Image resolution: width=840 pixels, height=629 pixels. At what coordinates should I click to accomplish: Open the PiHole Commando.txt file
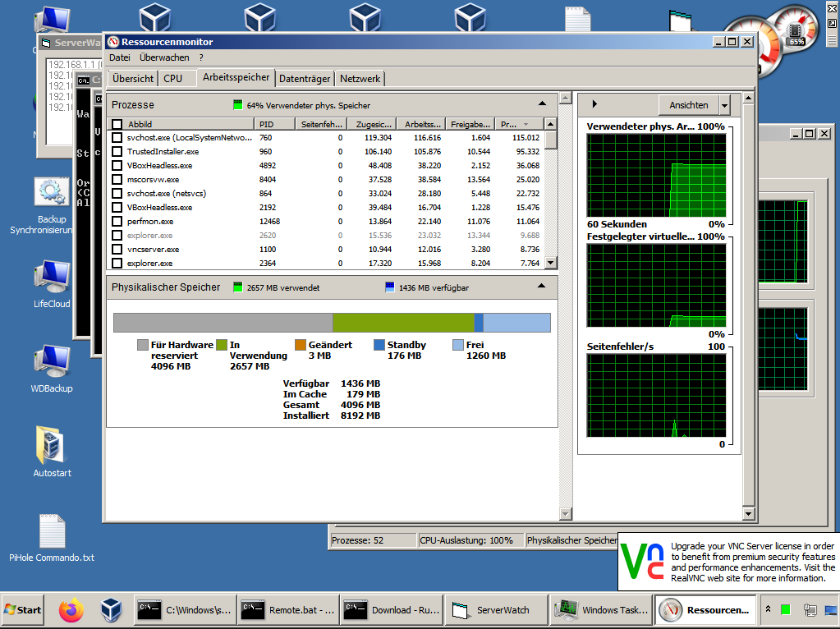[x=51, y=532]
